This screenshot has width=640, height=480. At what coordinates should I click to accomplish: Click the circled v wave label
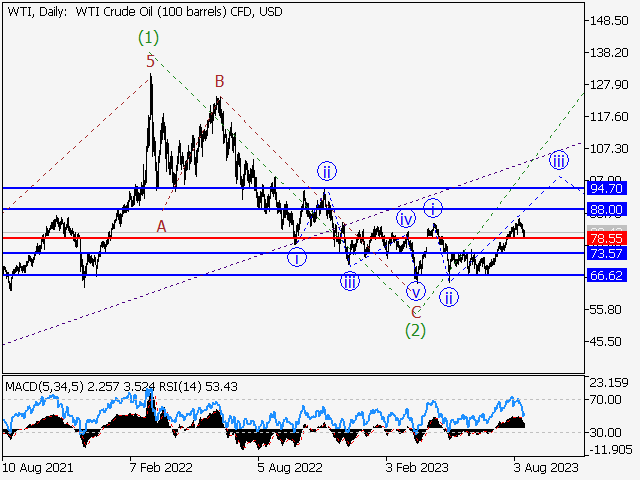coord(416,292)
